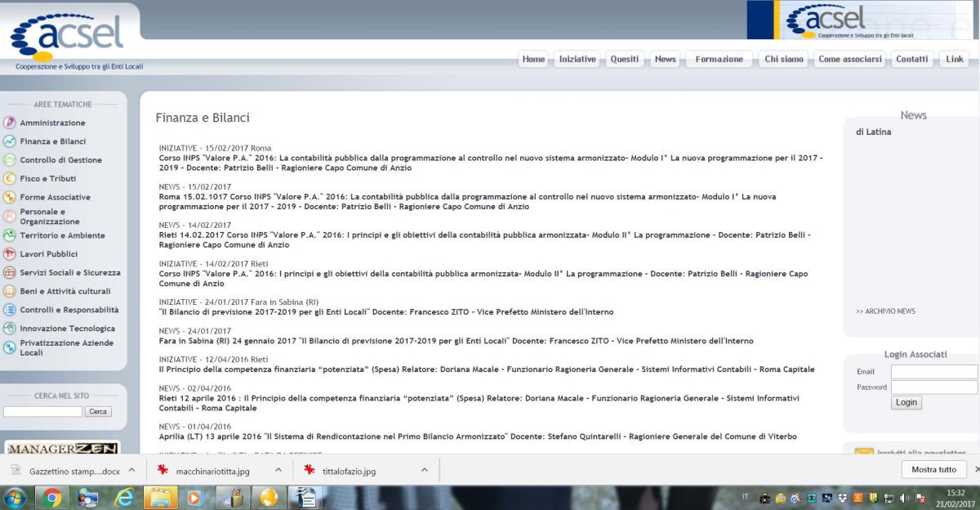
Task: Click the red Lavori Pubblici icon
Action: (10, 254)
